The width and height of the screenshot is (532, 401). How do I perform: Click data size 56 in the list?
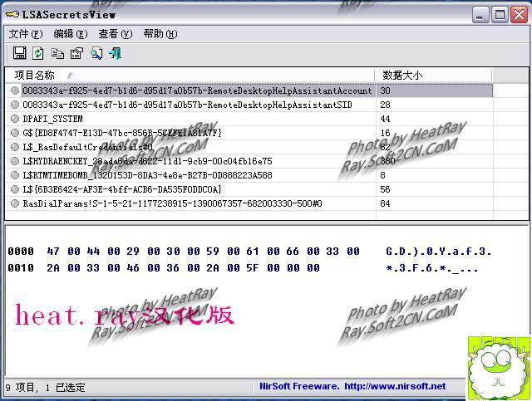(x=385, y=189)
